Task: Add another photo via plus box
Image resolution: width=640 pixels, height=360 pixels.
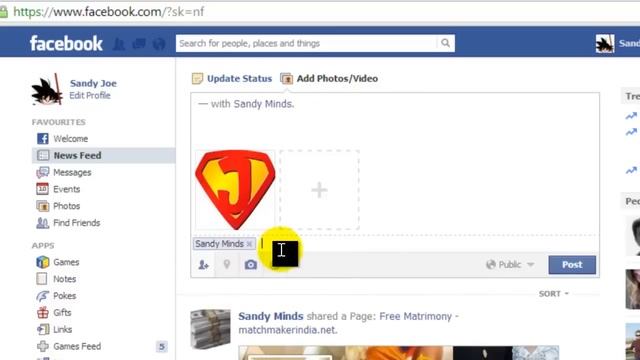Action: [x=319, y=190]
